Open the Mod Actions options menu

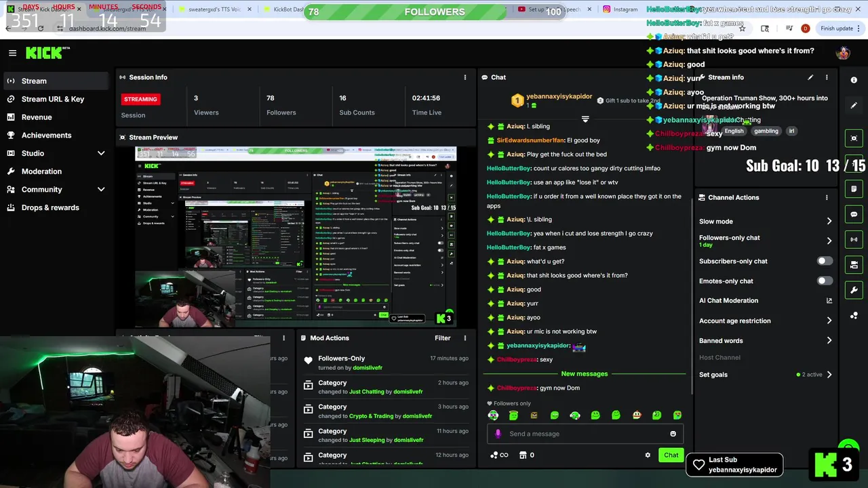[x=465, y=338]
